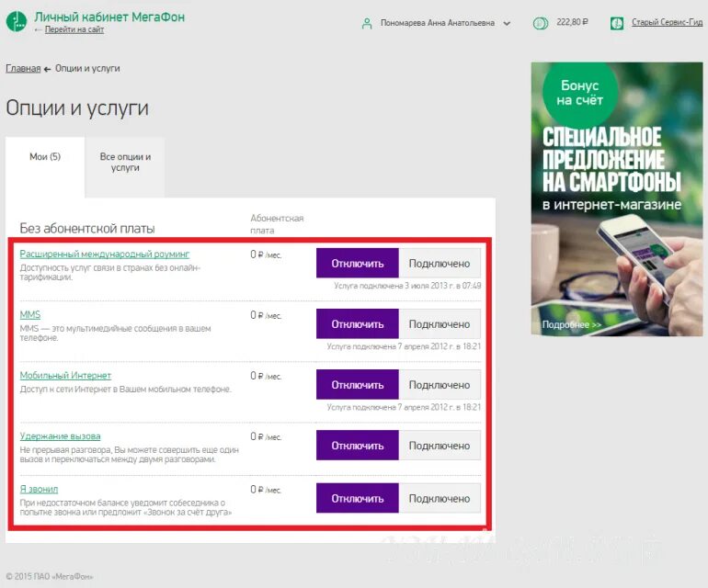Open the MMS service link
The width and height of the screenshot is (708, 588).
[30, 314]
